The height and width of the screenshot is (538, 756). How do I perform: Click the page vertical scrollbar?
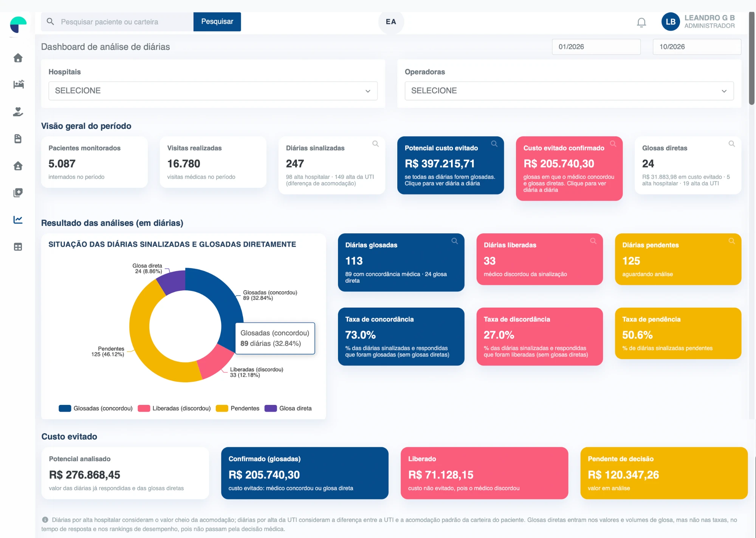[x=752, y=59]
